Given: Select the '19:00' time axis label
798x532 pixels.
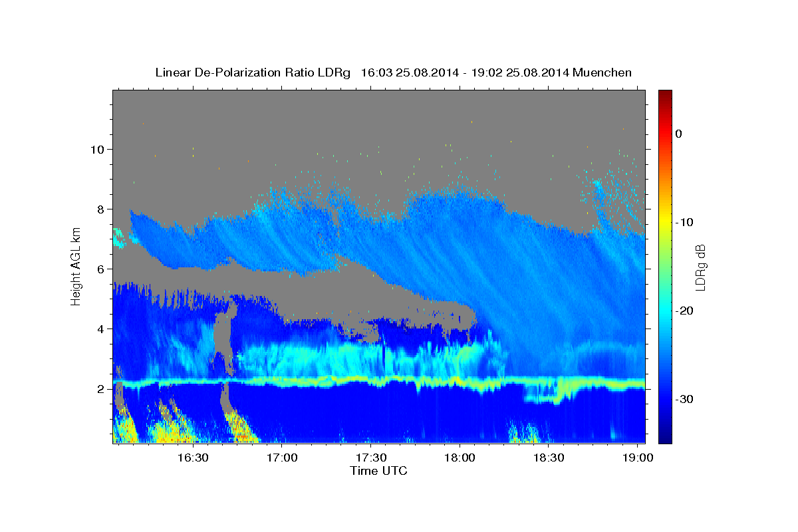Looking at the screenshot, I should pos(638,458).
